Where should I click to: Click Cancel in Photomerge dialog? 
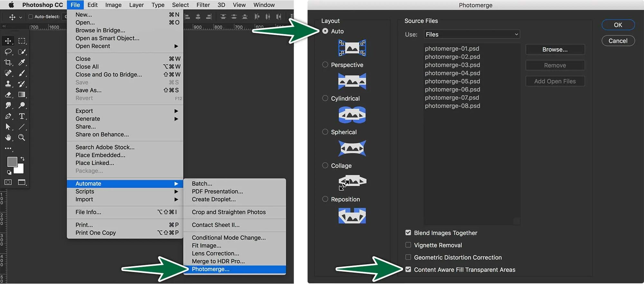pyautogui.click(x=618, y=41)
